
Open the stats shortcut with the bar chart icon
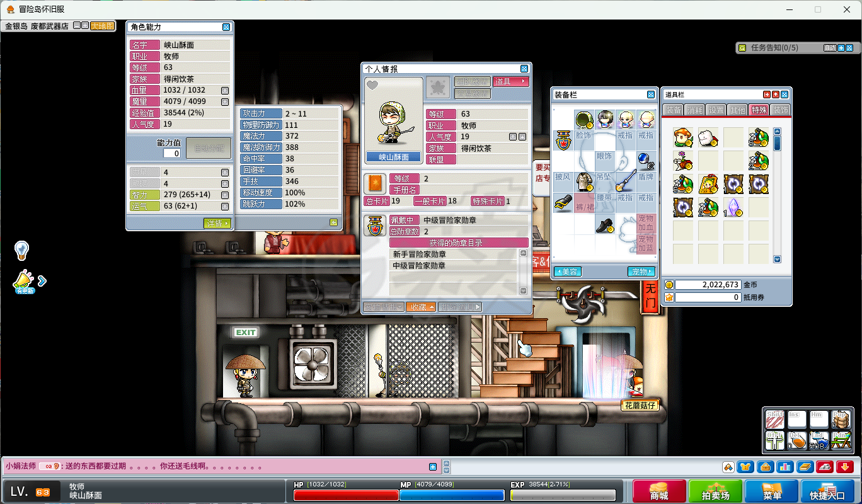point(785,467)
